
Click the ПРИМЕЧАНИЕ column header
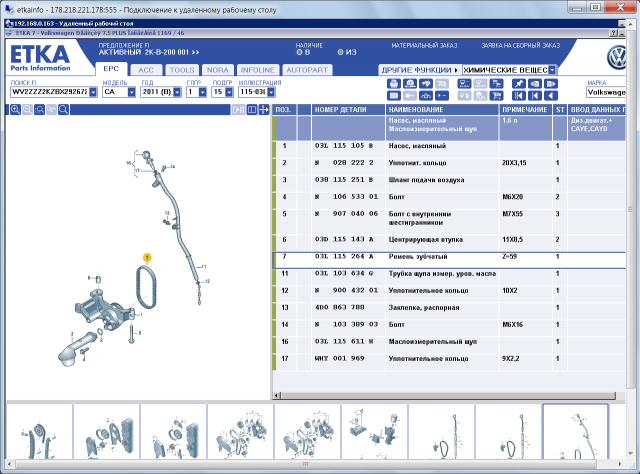point(525,109)
